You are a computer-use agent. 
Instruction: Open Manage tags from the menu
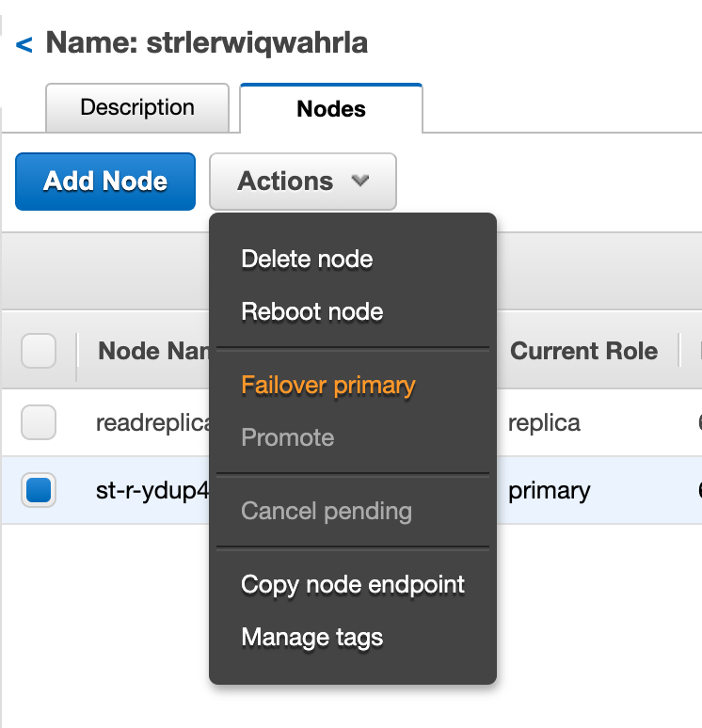point(311,638)
